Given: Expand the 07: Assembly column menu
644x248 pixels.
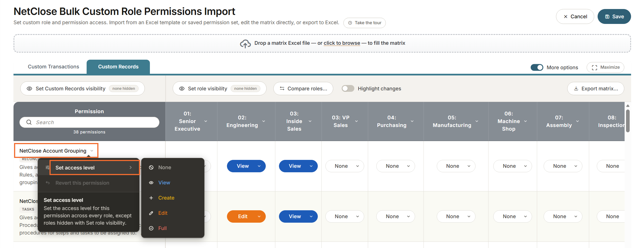Looking at the screenshot, I should tap(578, 121).
